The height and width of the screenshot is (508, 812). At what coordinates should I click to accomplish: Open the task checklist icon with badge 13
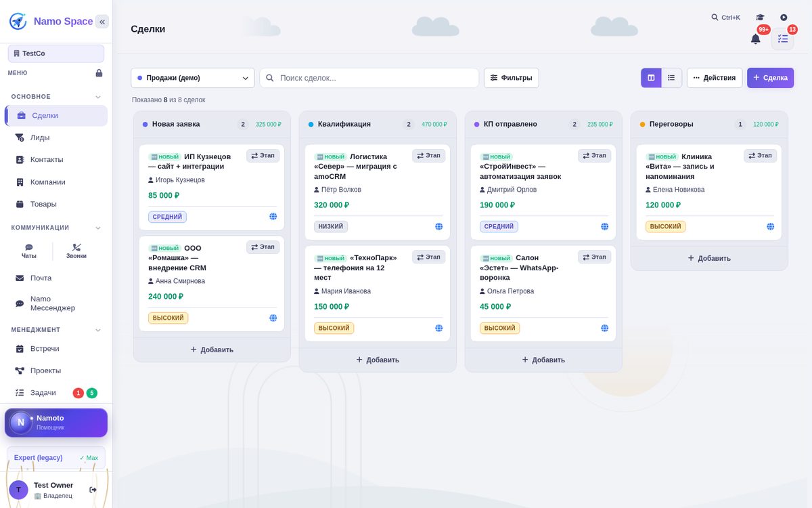click(783, 39)
